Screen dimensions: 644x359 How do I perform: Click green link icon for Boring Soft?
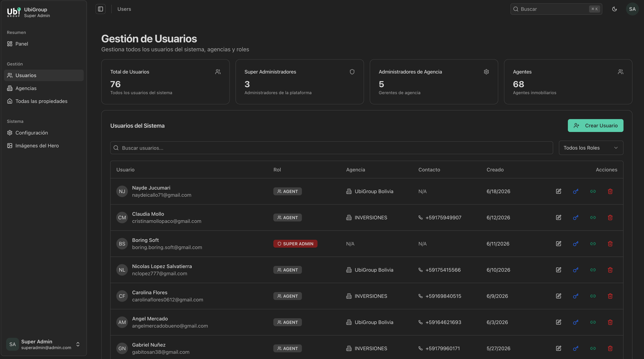point(593,244)
